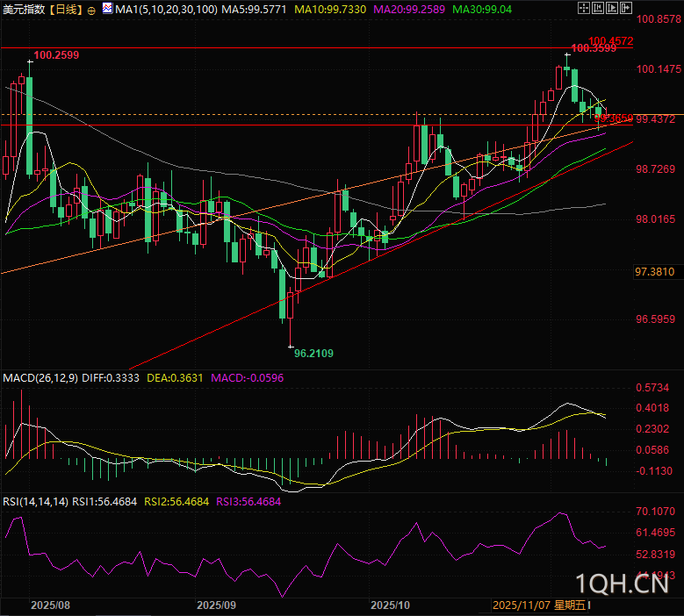The height and width of the screenshot is (616, 684).
Task: Click the MA5:99.5771 value
Action: (254, 9)
